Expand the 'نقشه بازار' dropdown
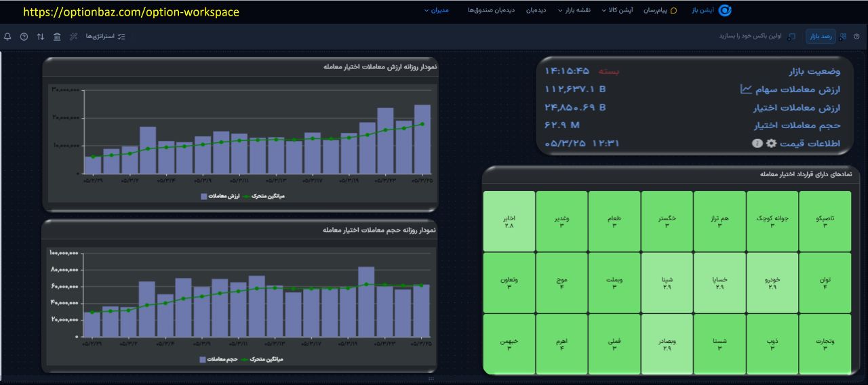 coord(574,10)
